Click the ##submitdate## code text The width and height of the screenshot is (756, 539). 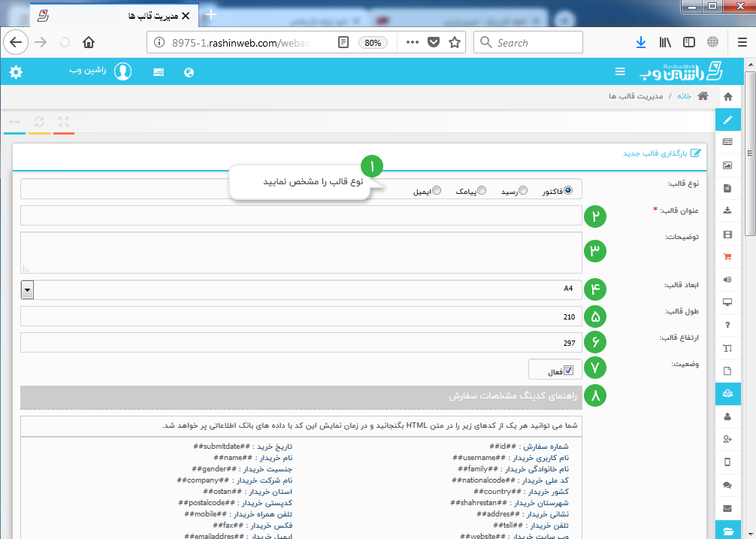coord(222,447)
